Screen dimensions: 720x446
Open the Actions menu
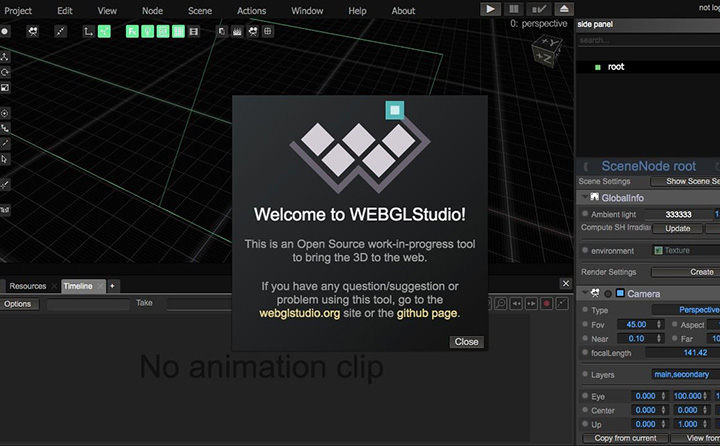tap(251, 11)
